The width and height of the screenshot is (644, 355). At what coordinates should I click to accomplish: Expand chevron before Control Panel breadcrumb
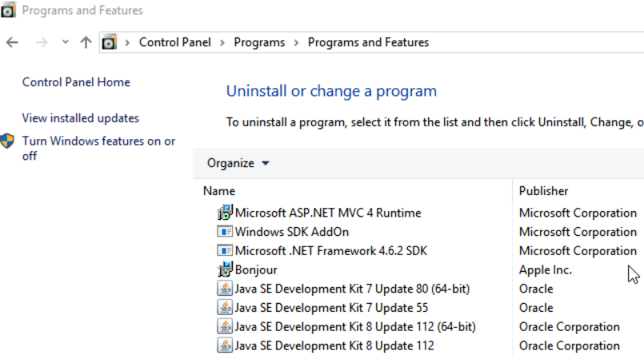tap(127, 42)
